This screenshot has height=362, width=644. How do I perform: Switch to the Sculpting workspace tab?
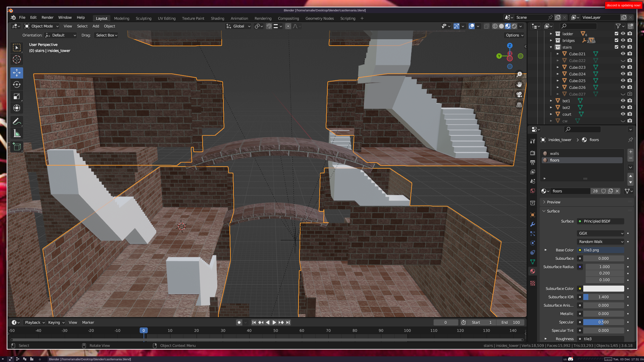point(143,18)
